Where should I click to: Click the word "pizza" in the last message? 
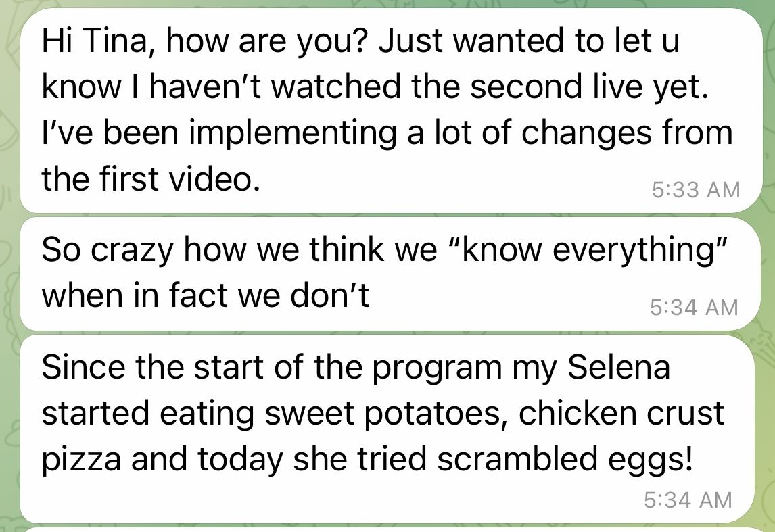[81, 460]
